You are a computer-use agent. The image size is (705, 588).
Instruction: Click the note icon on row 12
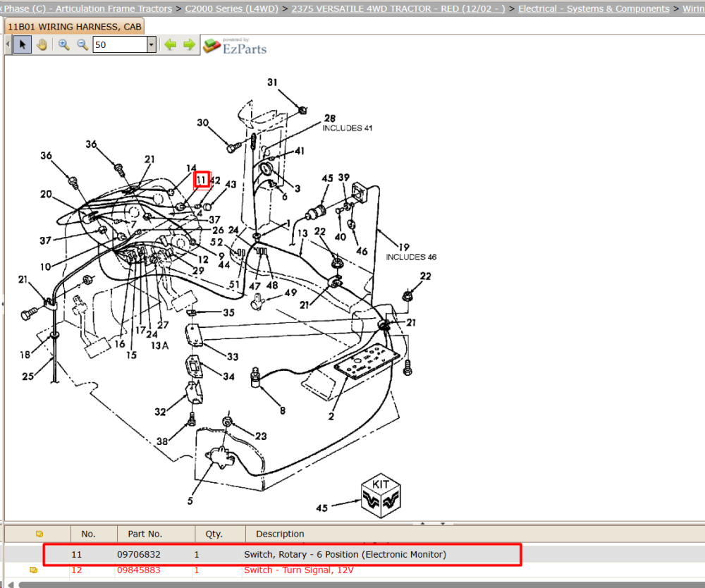pos(33,570)
